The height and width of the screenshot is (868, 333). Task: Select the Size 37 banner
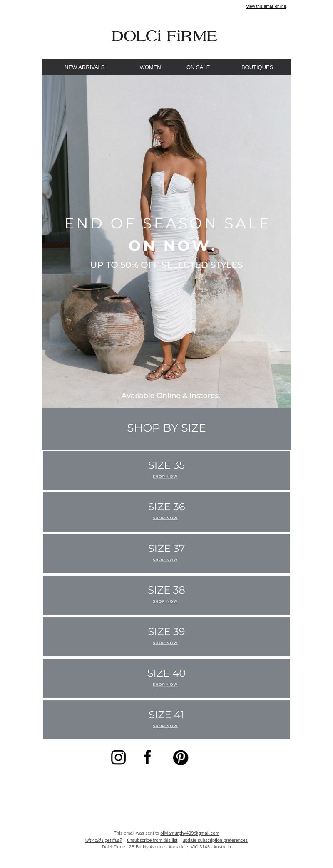pos(166,554)
